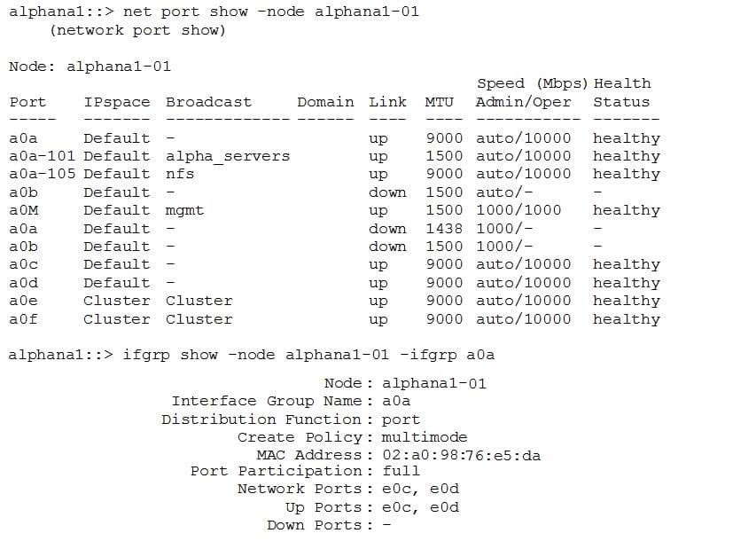Click the mgmt broadcast domain entry
756x541 pixels.
tap(184, 210)
